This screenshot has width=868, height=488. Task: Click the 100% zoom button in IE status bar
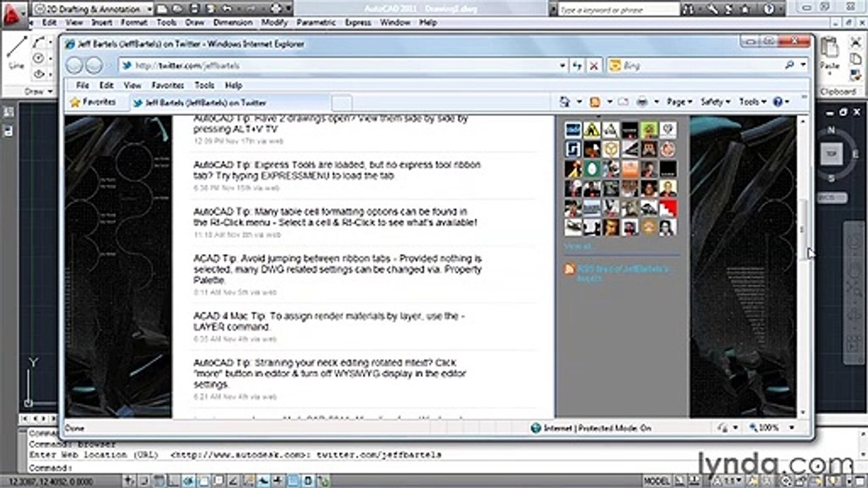[x=765, y=428]
